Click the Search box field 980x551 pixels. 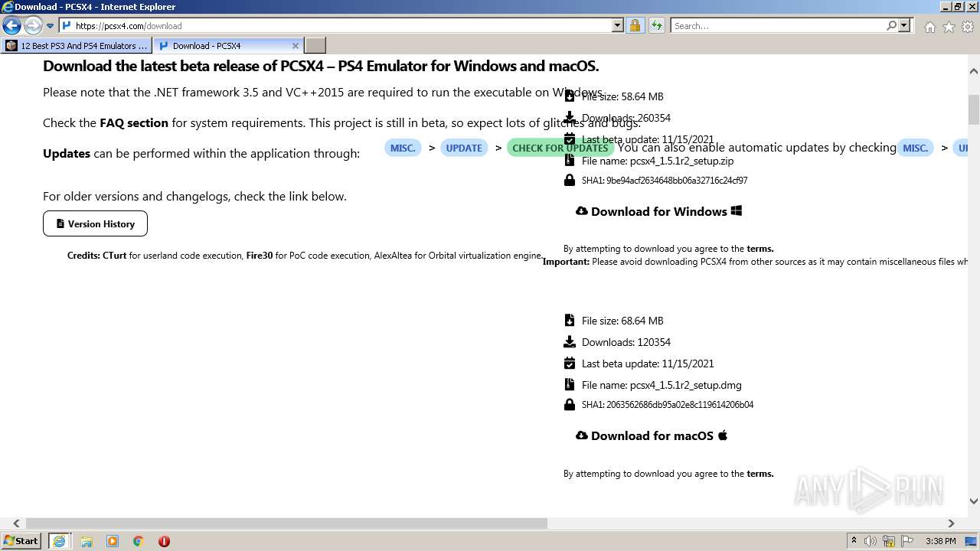(x=778, y=25)
